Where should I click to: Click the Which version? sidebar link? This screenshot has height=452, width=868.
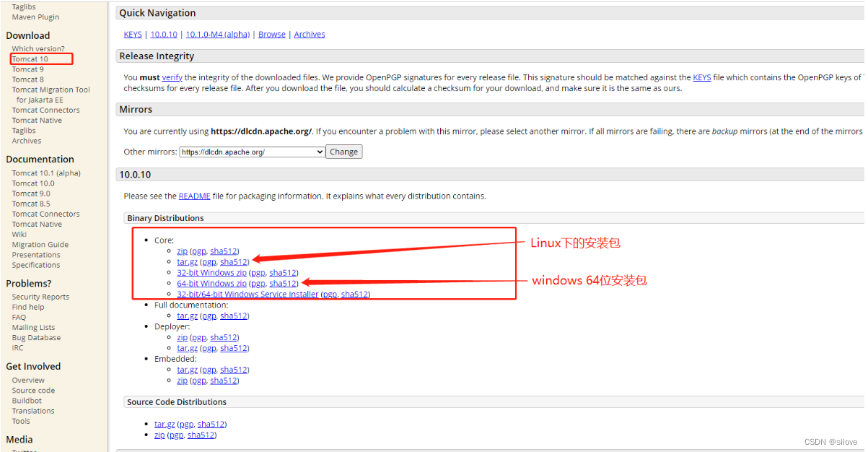(38, 49)
